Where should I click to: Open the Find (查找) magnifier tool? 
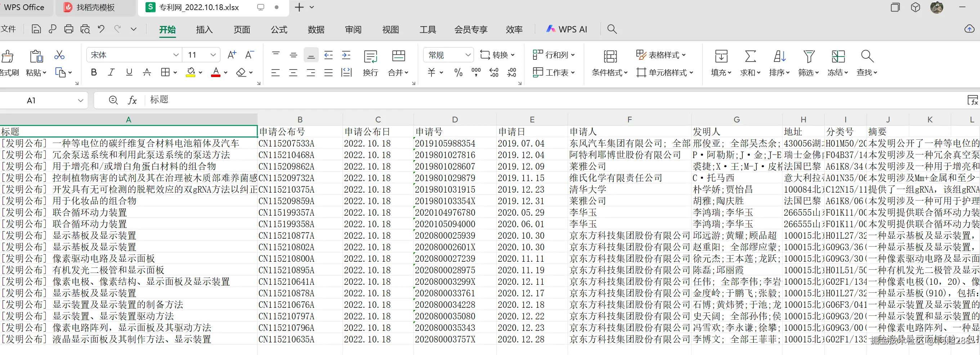click(x=867, y=56)
